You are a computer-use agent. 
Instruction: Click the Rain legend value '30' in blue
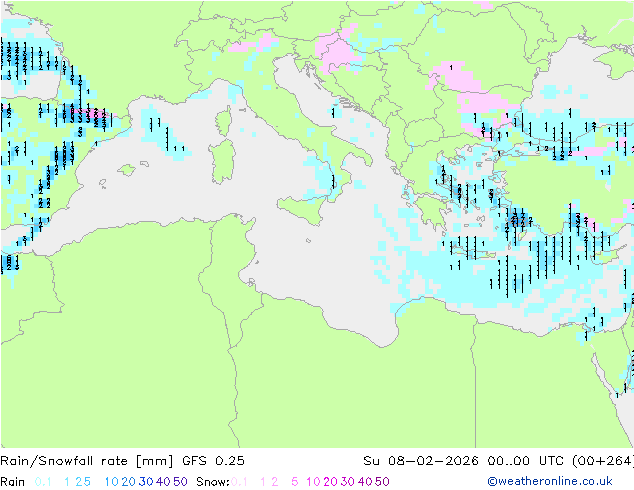click(x=146, y=482)
